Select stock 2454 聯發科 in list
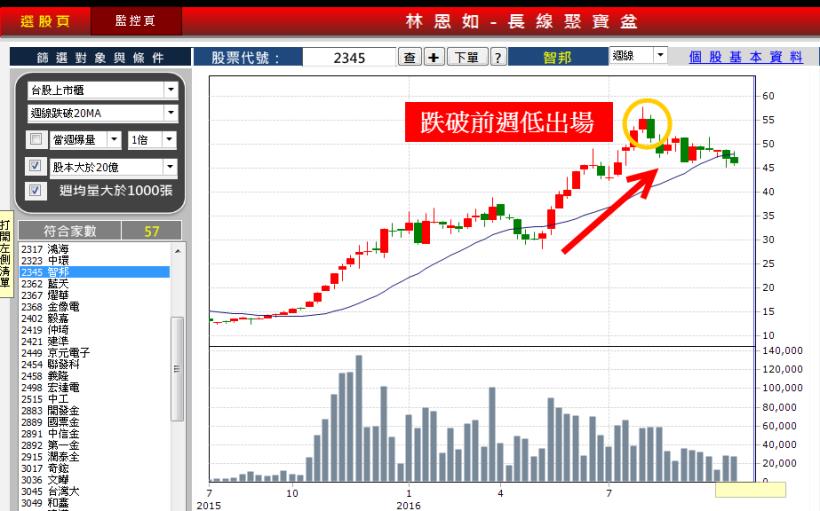 tap(94, 364)
